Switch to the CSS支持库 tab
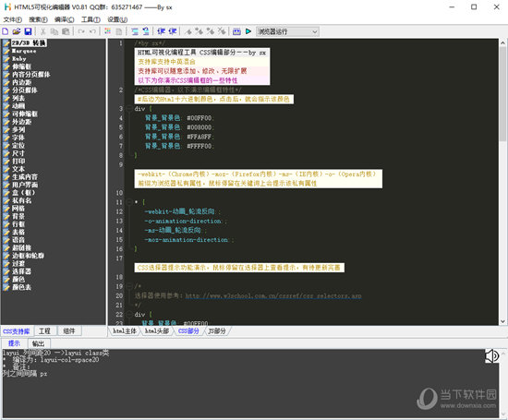The image size is (508, 420). [17, 331]
